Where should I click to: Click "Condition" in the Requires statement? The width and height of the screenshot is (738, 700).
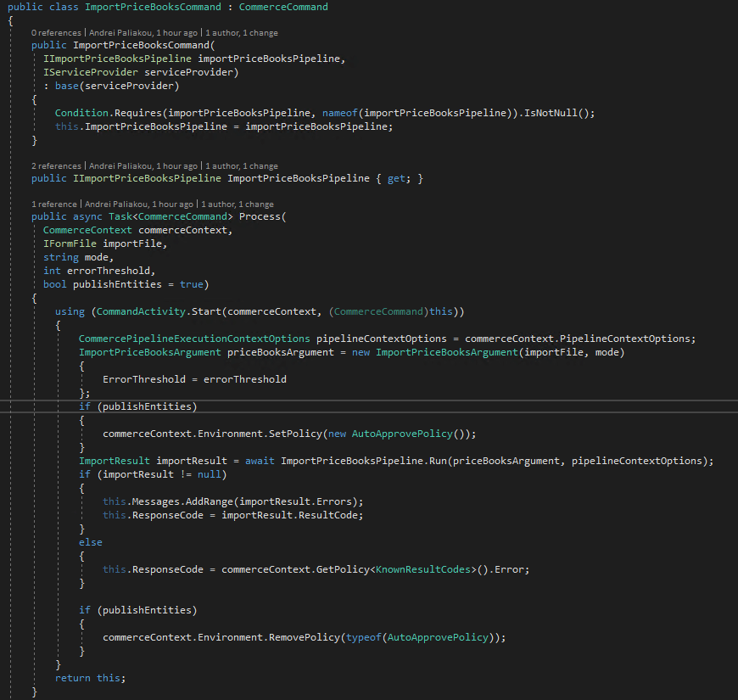[82, 113]
